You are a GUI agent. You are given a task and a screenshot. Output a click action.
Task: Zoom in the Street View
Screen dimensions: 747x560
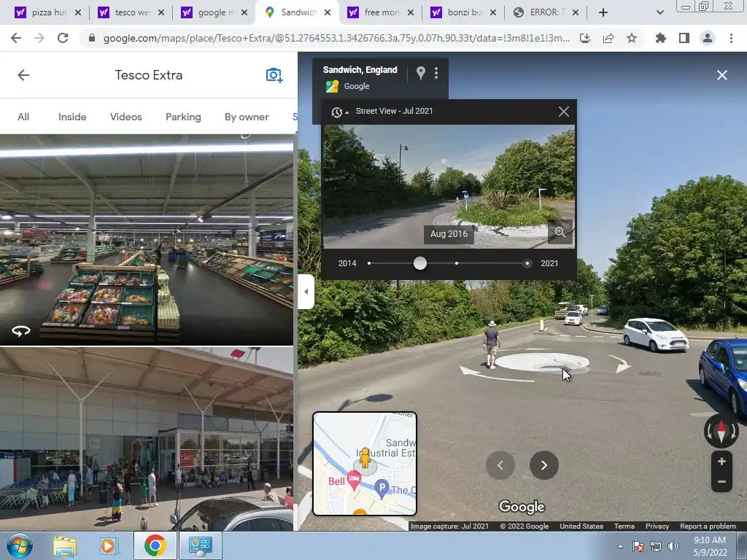(x=721, y=462)
